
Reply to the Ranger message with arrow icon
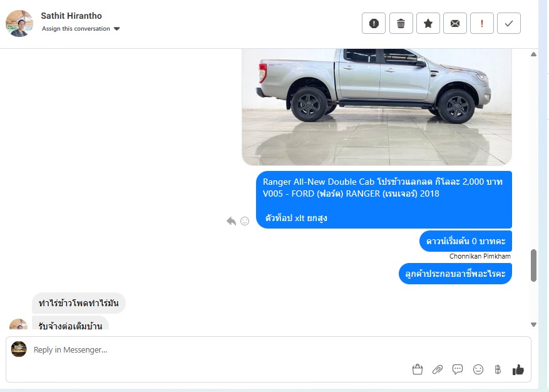coord(231,221)
